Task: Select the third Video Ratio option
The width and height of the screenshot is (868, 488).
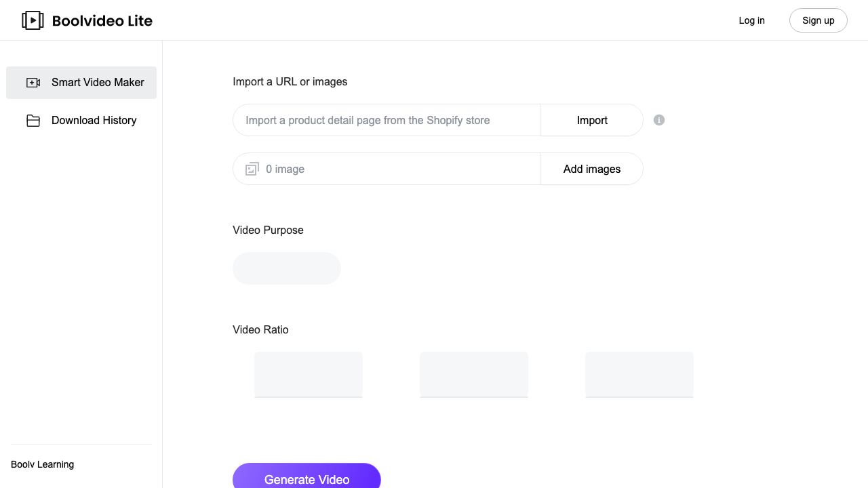Action: click(639, 374)
